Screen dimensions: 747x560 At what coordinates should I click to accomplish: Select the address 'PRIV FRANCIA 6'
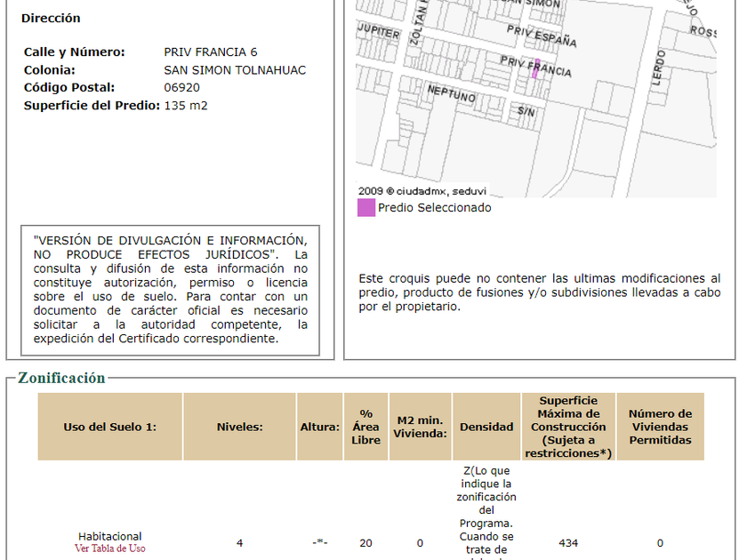(211, 52)
